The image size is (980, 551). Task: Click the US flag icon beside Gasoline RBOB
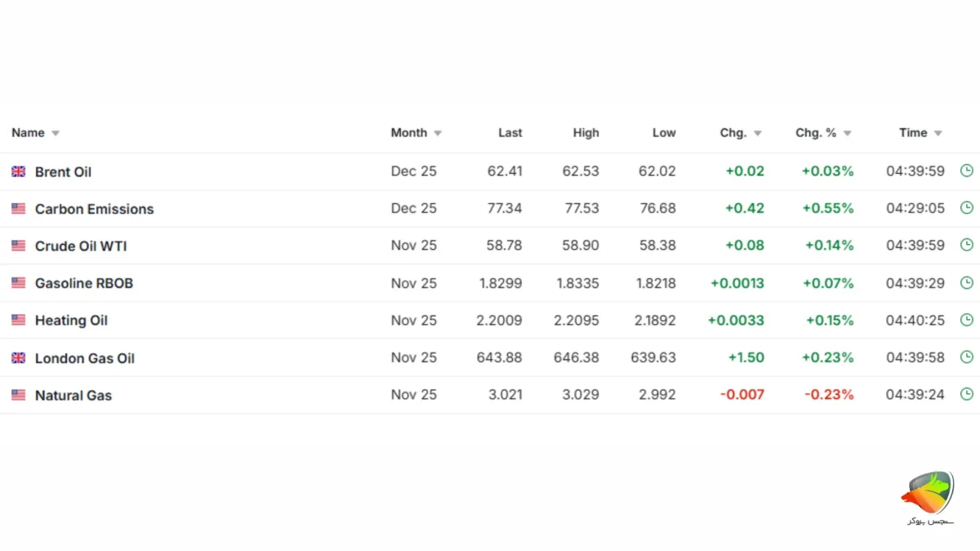click(x=18, y=283)
